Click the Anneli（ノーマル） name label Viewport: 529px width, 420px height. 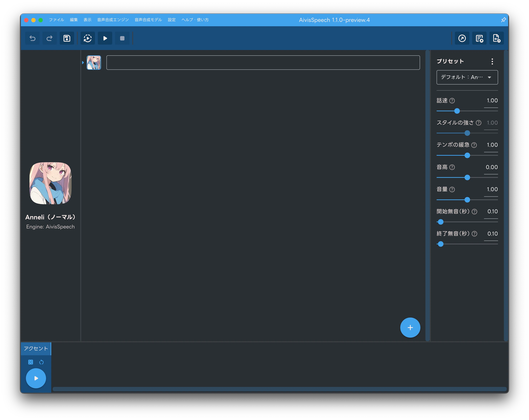point(51,217)
